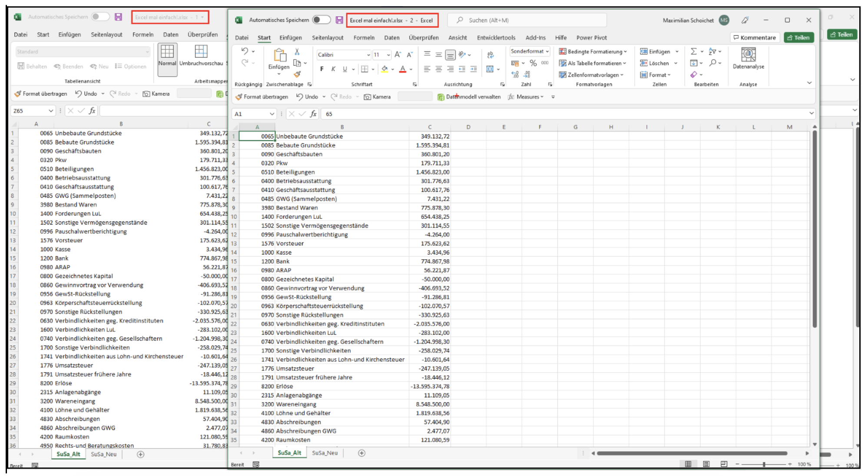Click the name box showing A1
This screenshot has height=476, width=868.
pos(254,114)
